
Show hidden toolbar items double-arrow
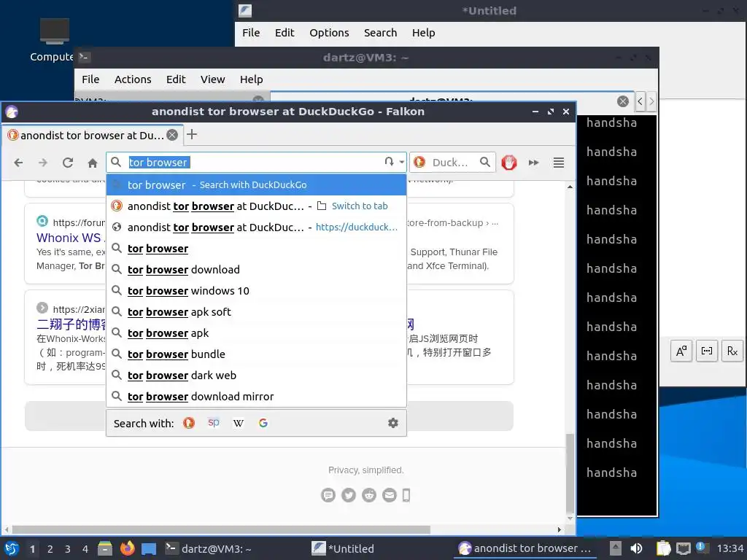tap(533, 163)
